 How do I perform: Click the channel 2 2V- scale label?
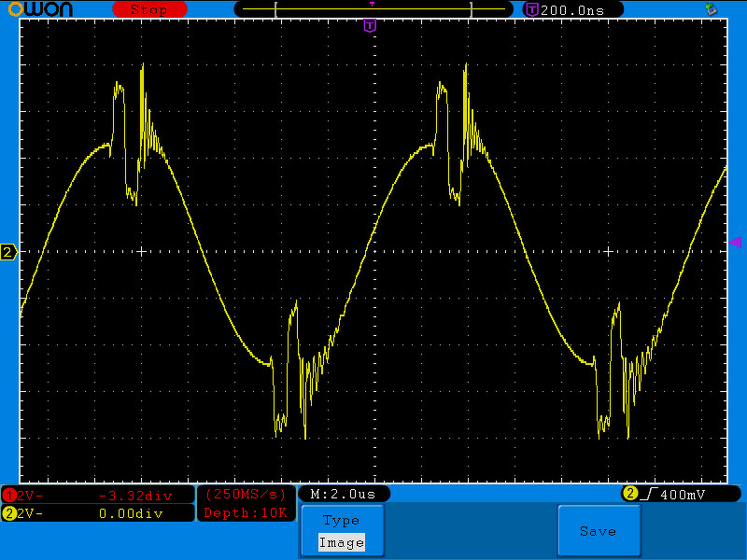tap(30, 513)
